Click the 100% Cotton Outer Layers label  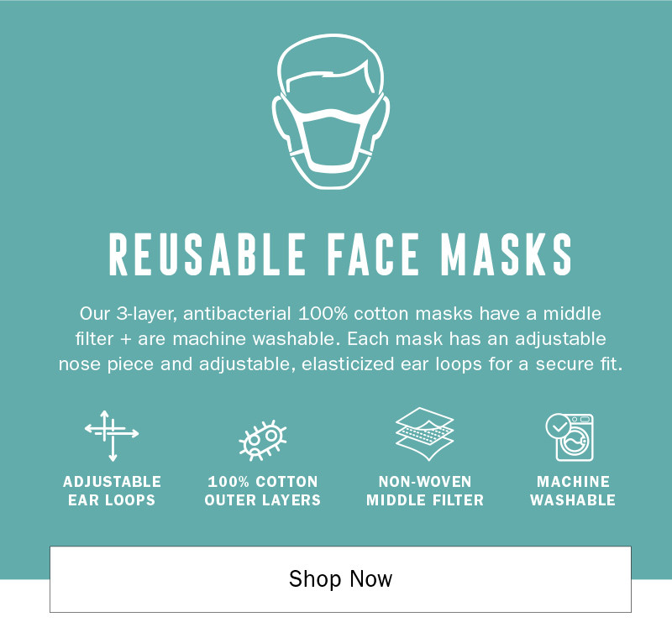(263, 491)
